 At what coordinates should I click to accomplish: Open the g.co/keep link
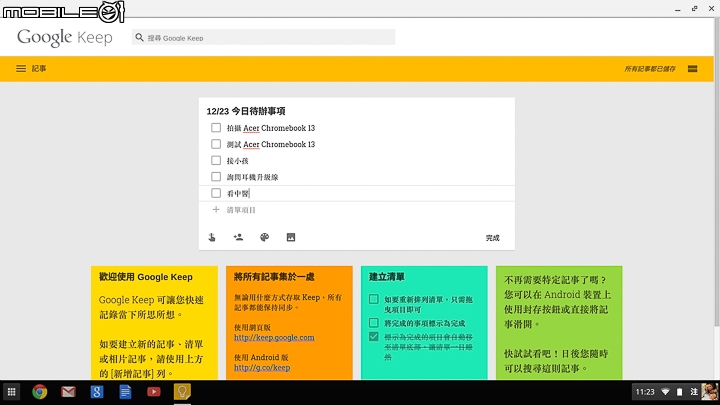(262, 367)
